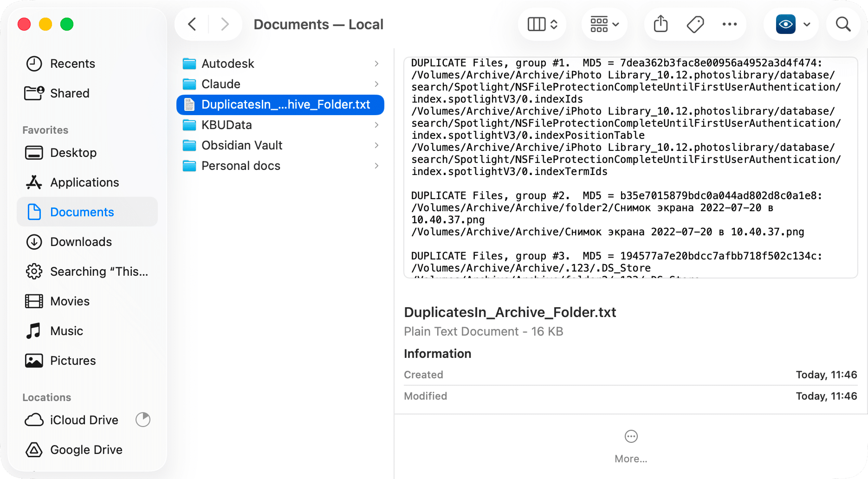The height and width of the screenshot is (479, 868).
Task: Select the Obsidian Vault folder
Action: pos(280,145)
